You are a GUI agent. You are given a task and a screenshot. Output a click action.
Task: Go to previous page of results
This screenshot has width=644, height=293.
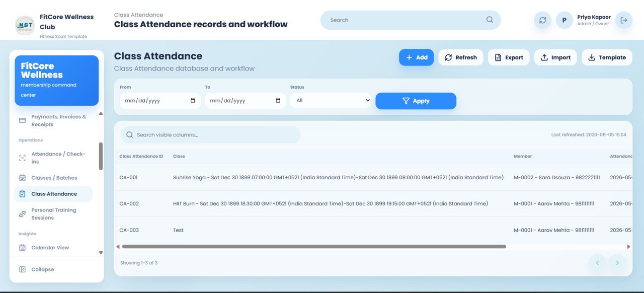[598, 263]
